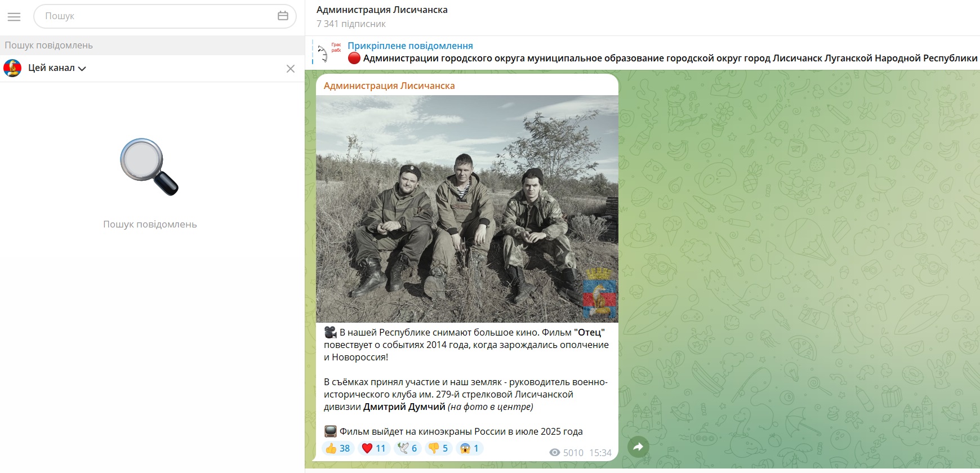Click the share/forward arrow button
980x473 pixels.
pyautogui.click(x=638, y=447)
